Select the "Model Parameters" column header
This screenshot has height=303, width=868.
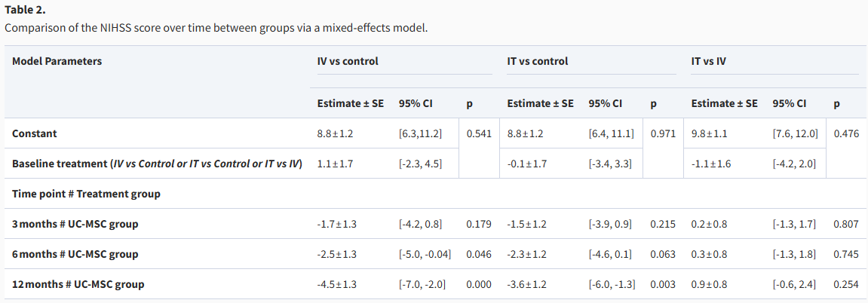57,61
